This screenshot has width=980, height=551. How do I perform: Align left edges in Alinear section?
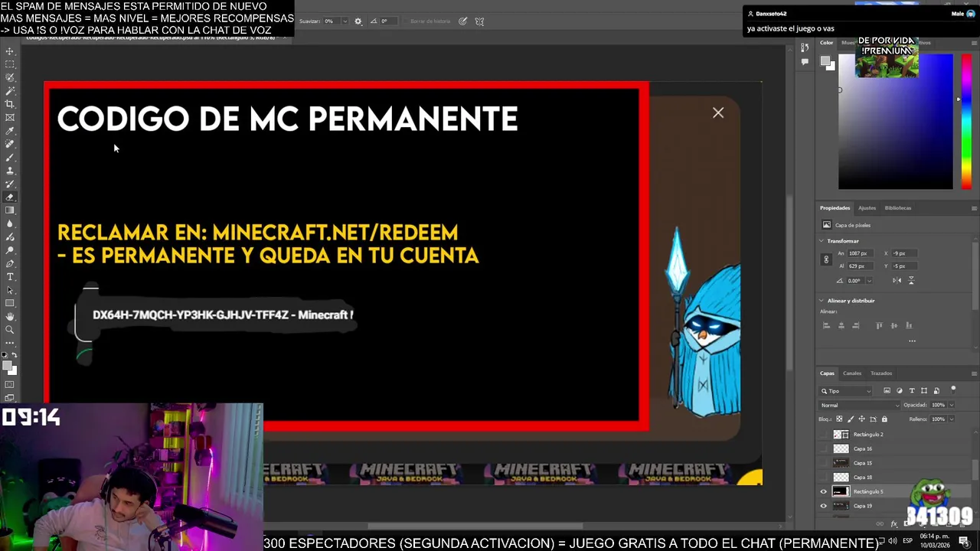click(826, 325)
